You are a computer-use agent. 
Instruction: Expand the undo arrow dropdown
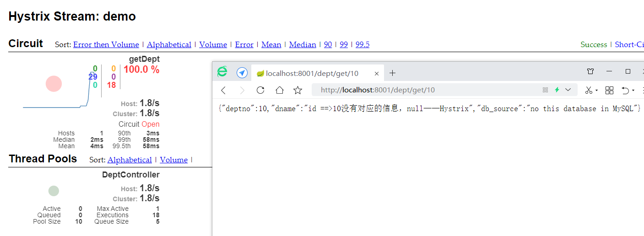click(633, 91)
